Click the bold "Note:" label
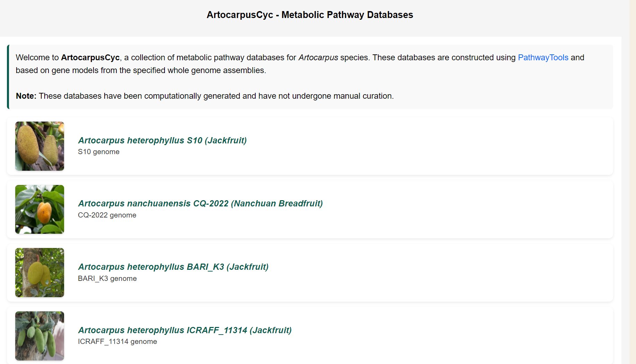Image resolution: width=636 pixels, height=364 pixels. pyautogui.click(x=26, y=96)
